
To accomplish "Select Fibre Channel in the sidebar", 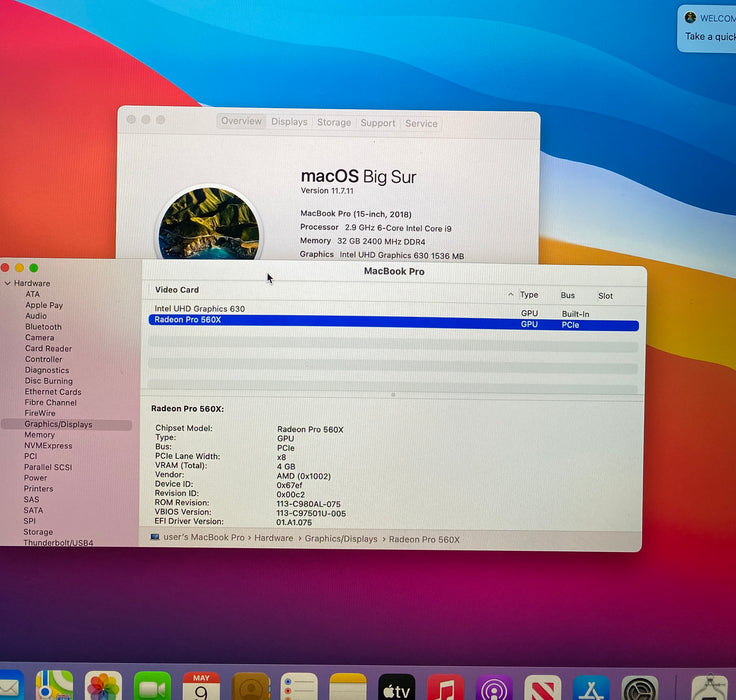I will pyautogui.click(x=50, y=402).
